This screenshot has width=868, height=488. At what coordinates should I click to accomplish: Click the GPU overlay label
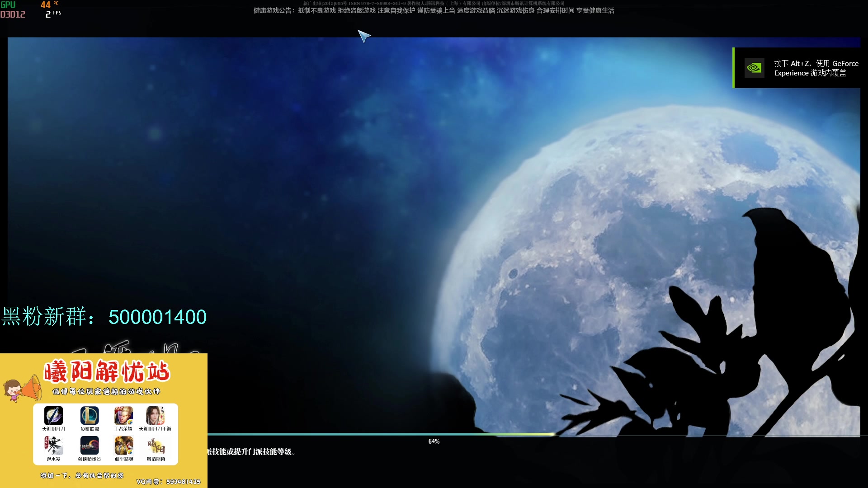coord(8,5)
